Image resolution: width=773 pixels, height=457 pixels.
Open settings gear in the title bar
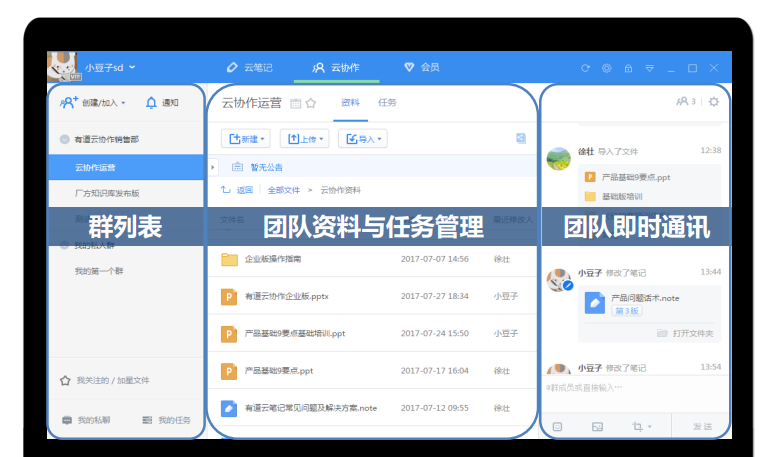pyautogui.click(x=607, y=68)
